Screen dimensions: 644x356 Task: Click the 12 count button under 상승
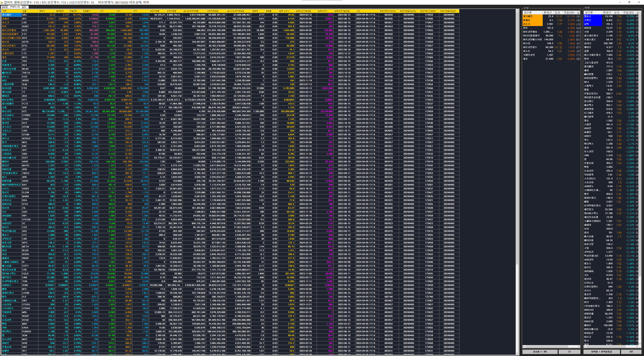click(x=569, y=351)
